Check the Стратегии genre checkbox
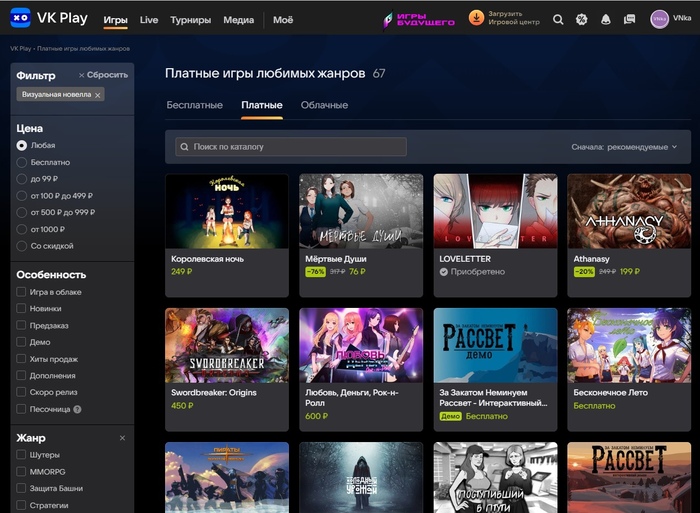This screenshot has width=700, height=513. 21,505
